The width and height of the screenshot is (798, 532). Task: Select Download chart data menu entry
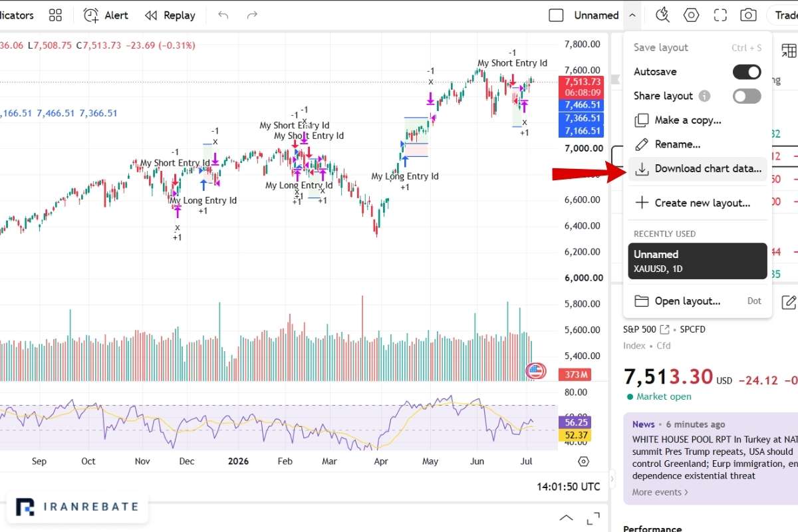pyautogui.click(x=698, y=169)
